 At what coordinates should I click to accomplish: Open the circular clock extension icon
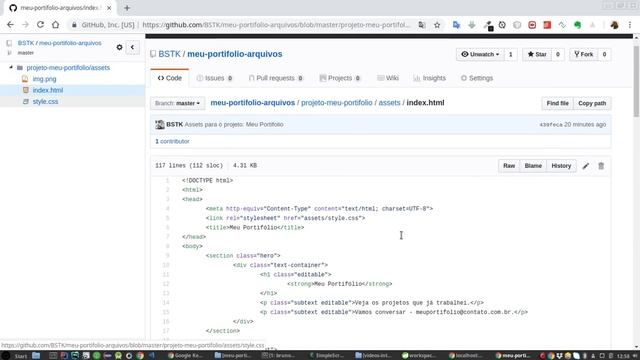[x=502, y=25]
